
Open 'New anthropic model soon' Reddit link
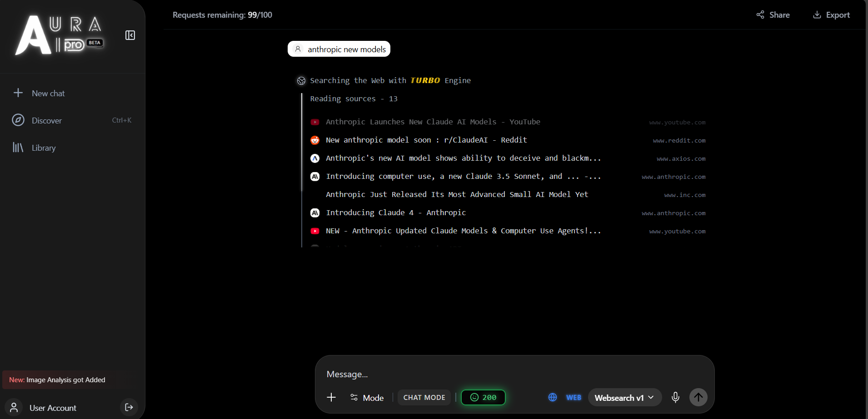(426, 140)
